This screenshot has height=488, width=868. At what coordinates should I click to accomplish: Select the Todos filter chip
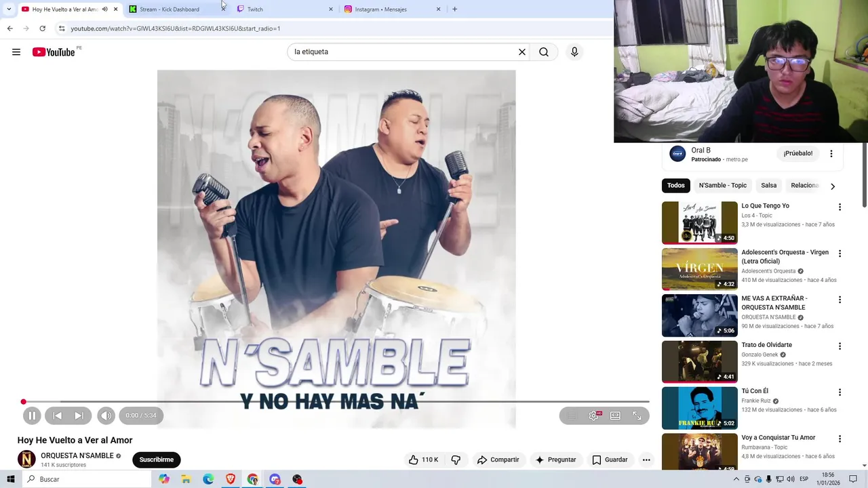676,186
